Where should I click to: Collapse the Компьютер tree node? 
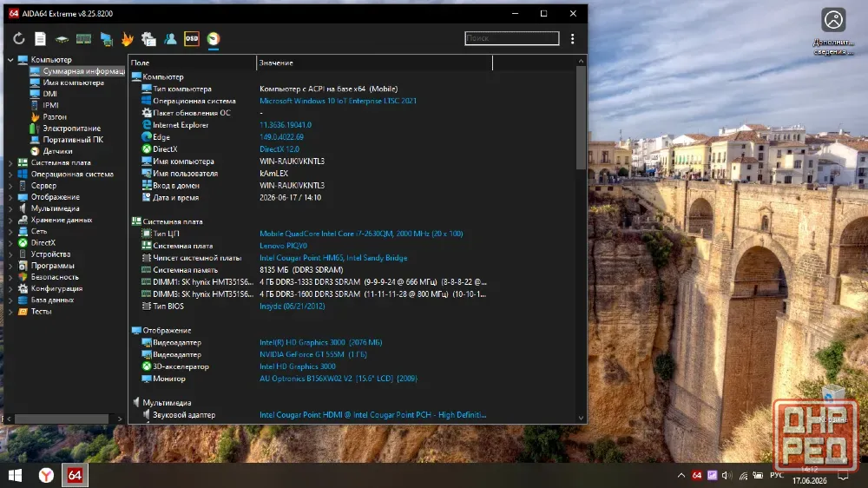pos(10,60)
